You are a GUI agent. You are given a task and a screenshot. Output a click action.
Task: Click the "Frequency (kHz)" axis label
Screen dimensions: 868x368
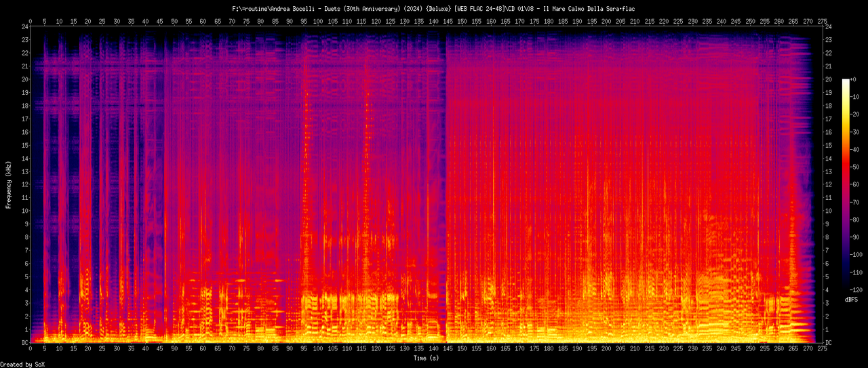click(x=9, y=184)
